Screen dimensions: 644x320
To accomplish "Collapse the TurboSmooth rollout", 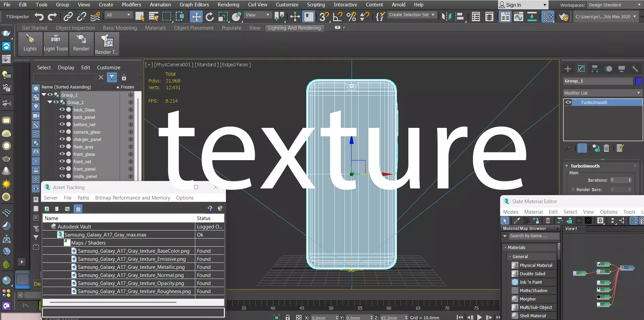I will tap(567, 166).
